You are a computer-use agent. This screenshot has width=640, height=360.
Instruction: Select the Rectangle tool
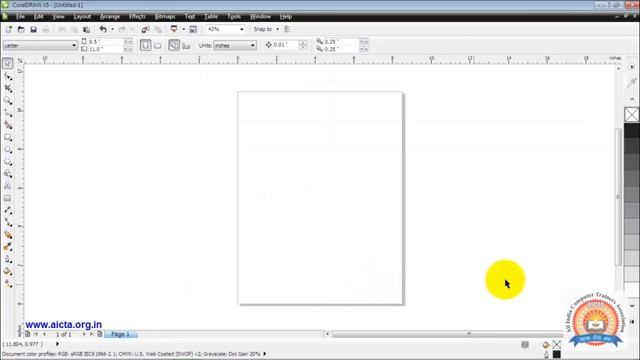(x=7, y=138)
